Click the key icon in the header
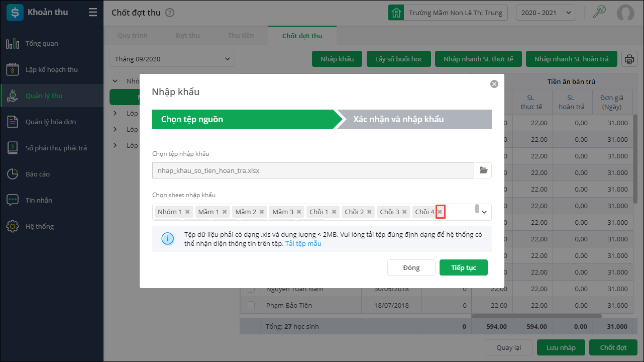 pos(599,12)
